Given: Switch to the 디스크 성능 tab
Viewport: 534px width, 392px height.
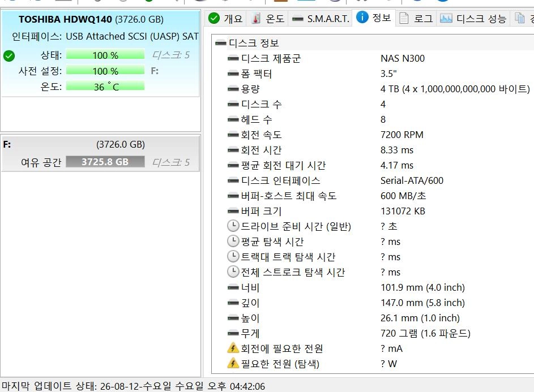Looking at the screenshot, I should point(473,18).
